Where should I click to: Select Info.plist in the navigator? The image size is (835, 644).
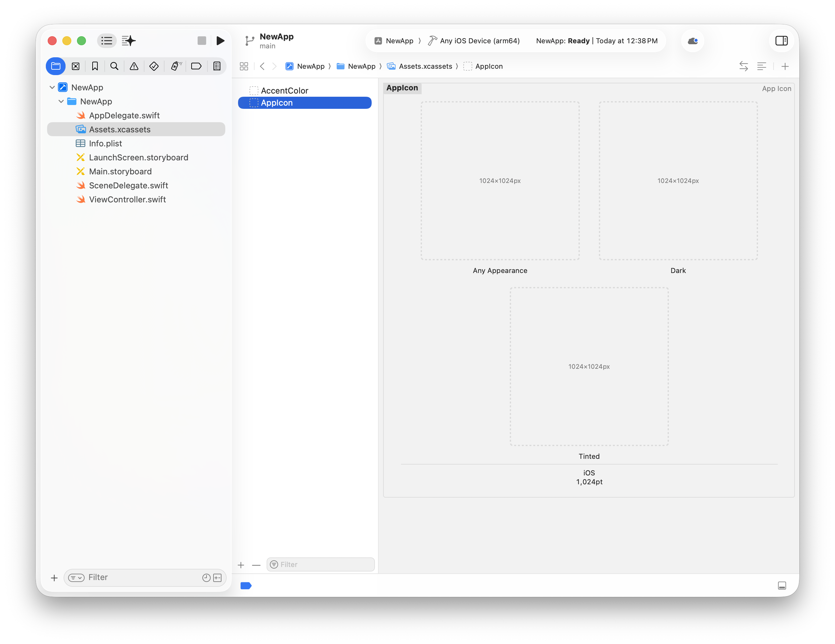click(x=136, y=143)
